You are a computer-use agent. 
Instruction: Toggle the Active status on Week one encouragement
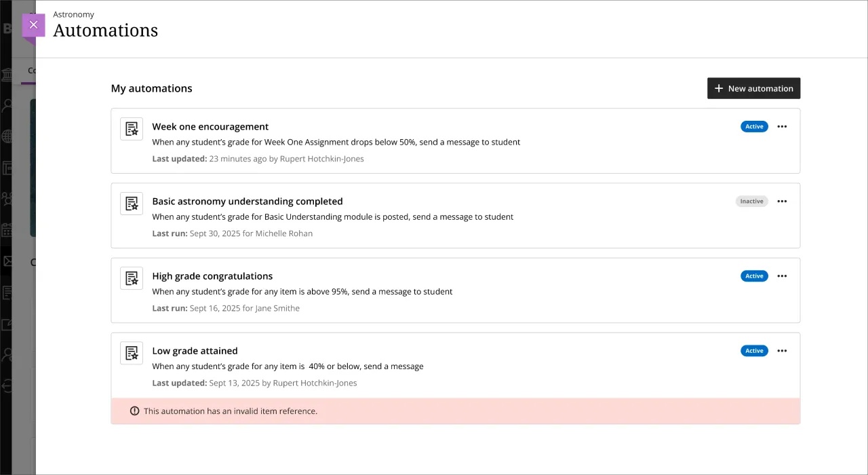point(754,126)
